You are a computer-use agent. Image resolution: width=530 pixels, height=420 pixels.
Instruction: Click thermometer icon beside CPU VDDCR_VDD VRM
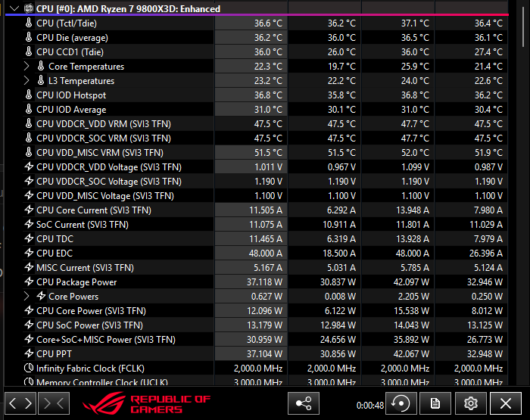point(29,123)
